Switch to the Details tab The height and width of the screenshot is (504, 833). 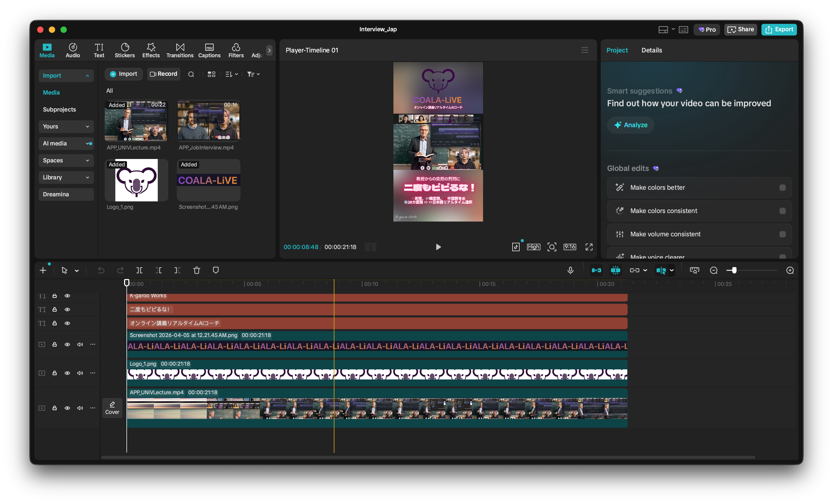(651, 50)
